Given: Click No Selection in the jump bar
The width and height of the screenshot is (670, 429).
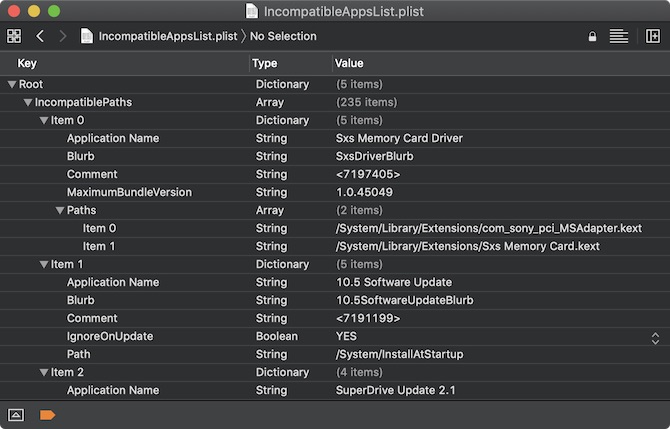Looking at the screenshot, I should coord(283,36).
